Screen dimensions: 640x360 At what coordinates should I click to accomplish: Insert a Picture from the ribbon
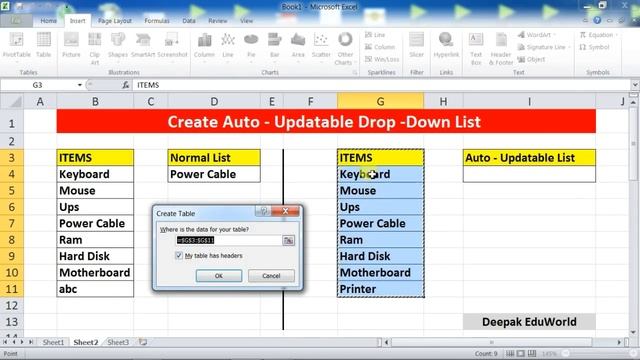tap(71, 46)
